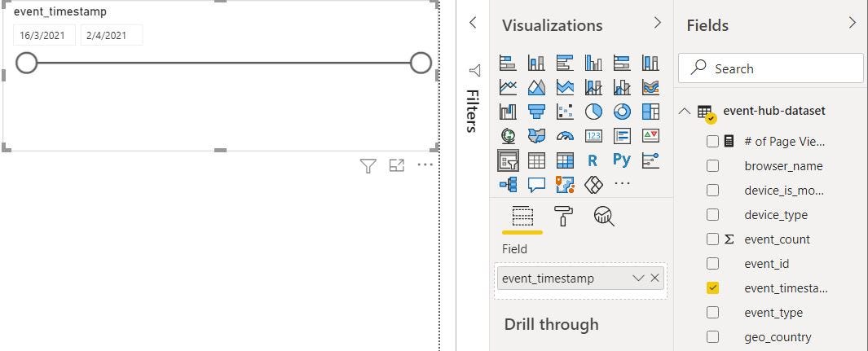
Task: Click the Search fields box
Action: click(770, 69)
